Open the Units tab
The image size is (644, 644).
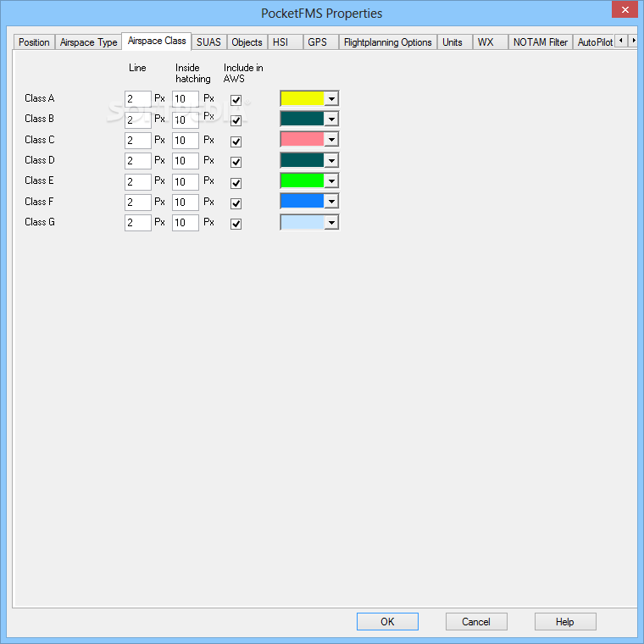pos(455,42)
